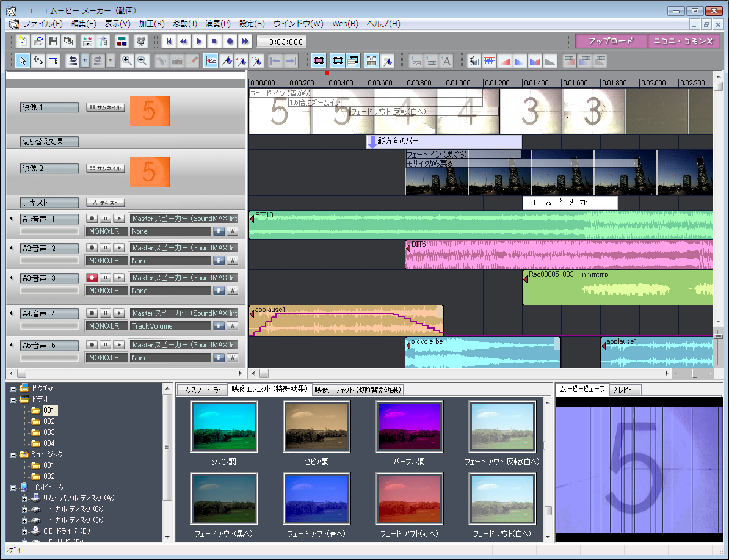Switch to the プレビュー tab
729x560 pixels.
(x=625, y=390)
